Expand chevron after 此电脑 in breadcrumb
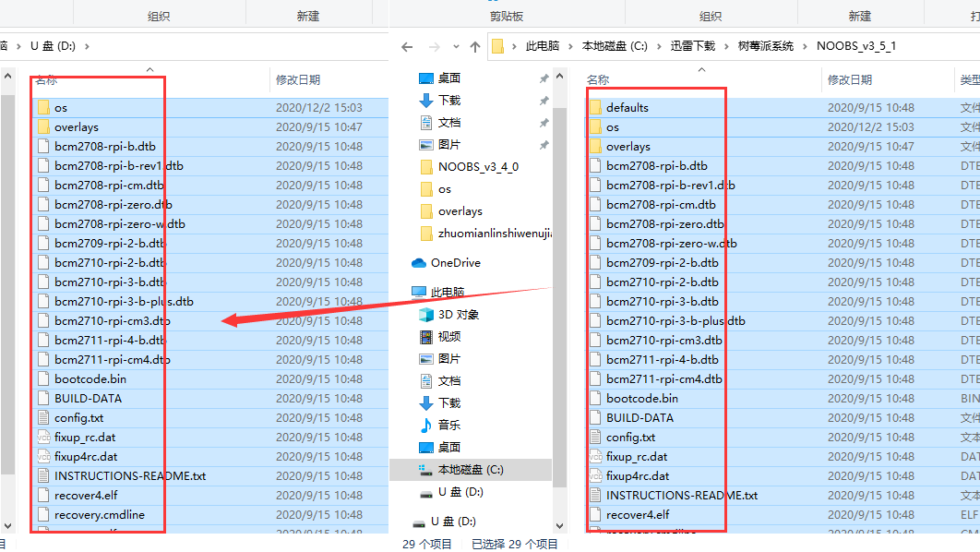The height and width of the screenshot is (552, 980). click(x=570, y=46)
